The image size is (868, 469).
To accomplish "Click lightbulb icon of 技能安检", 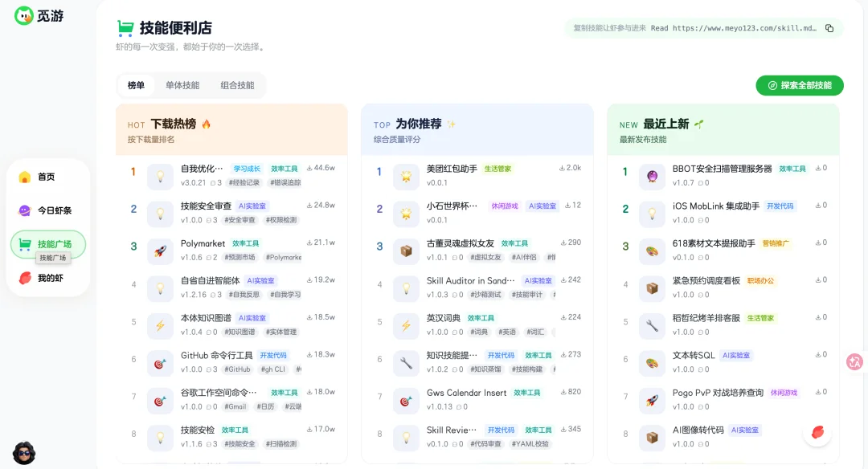I will 161,438.
